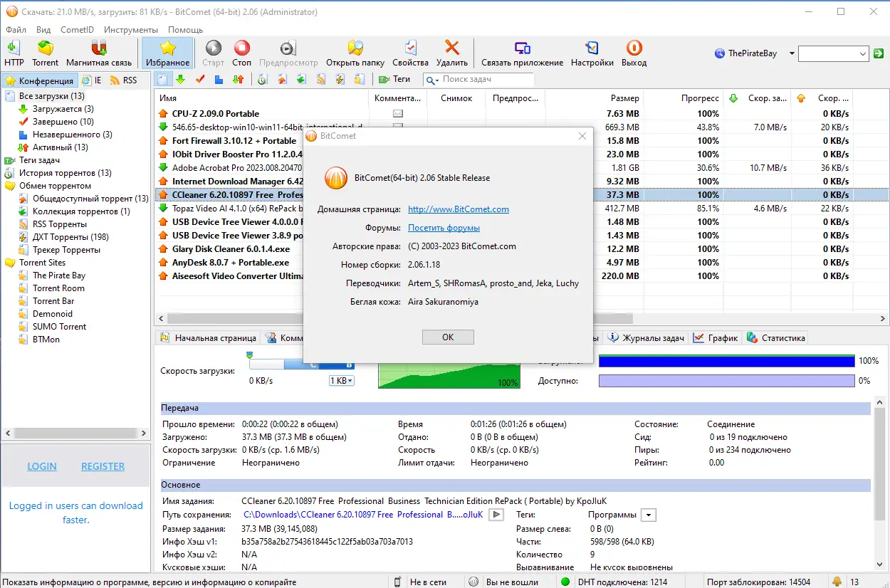Click Связать приложение toolbar icon
890x588 pixels.
tap(522, 53)
